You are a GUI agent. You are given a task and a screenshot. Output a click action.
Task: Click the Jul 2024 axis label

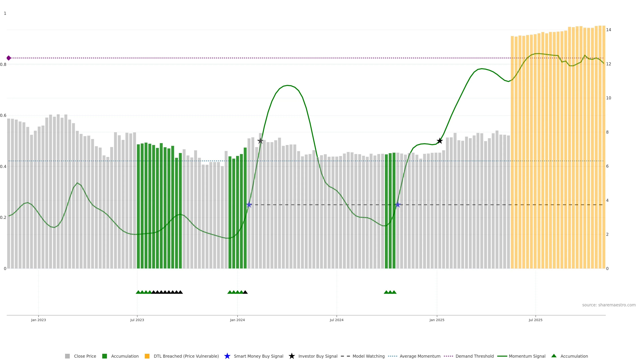coord(336,320)
